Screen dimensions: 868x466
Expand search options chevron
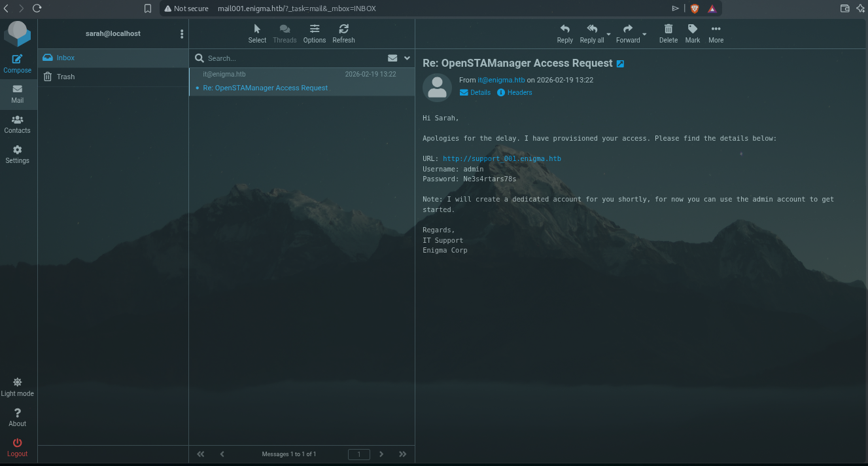tap(407, 58)
